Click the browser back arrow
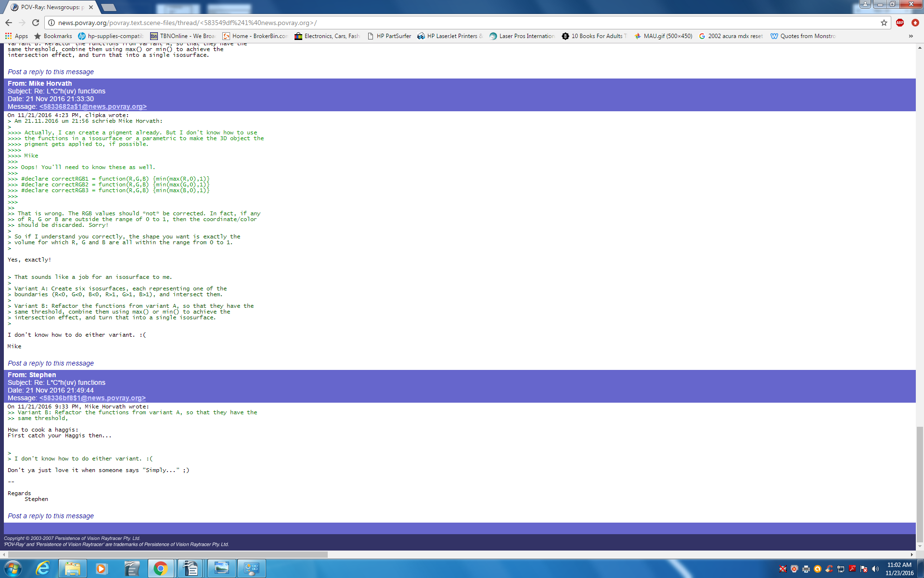This screenshot has width=924, height=578. click(9, 23)
